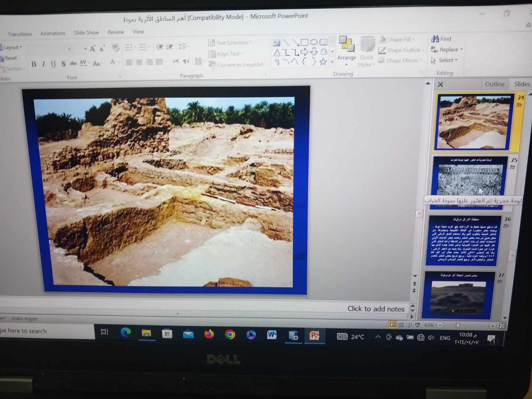Image resolution: width=532 pixels, height=399 pixels.
Task: Open the Slide Show ribbon tab
Action: pos(86,33)
